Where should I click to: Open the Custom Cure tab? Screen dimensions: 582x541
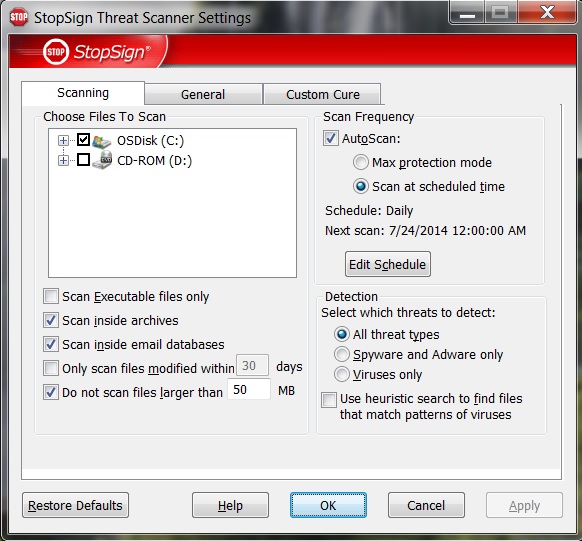coord(323,95)
